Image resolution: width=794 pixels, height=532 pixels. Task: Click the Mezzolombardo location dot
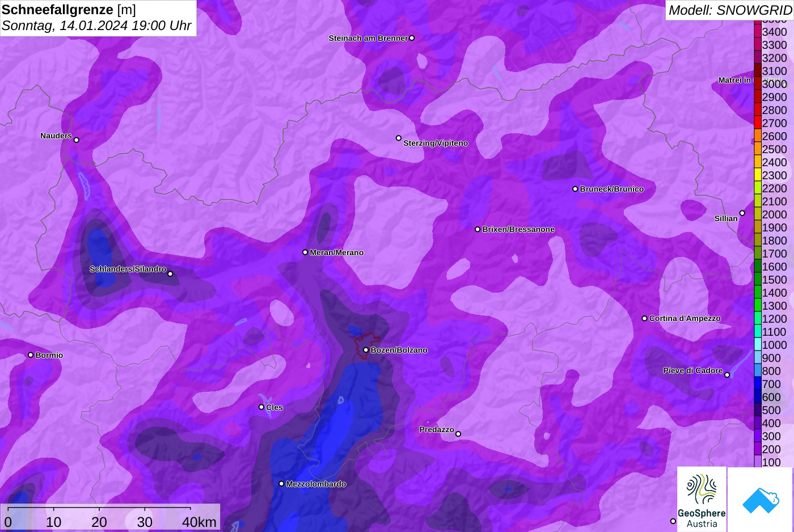(x=281, y=484)
